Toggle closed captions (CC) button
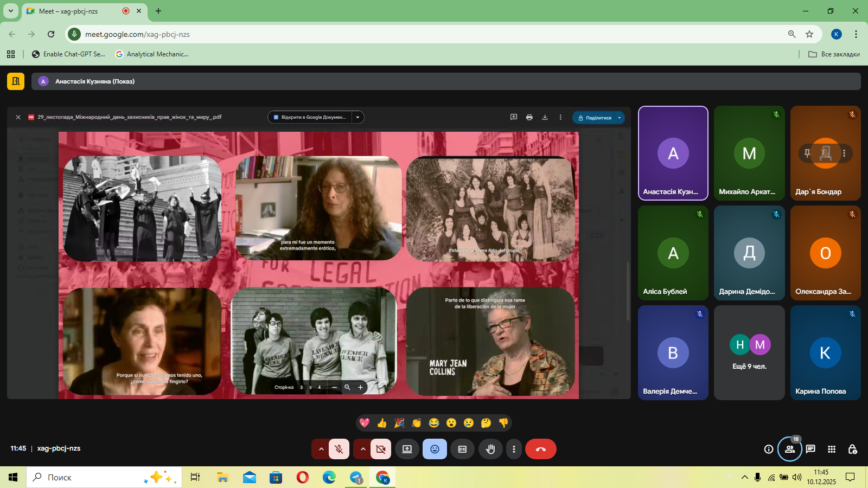The image size is (868, 488). [x=462, y=449]
